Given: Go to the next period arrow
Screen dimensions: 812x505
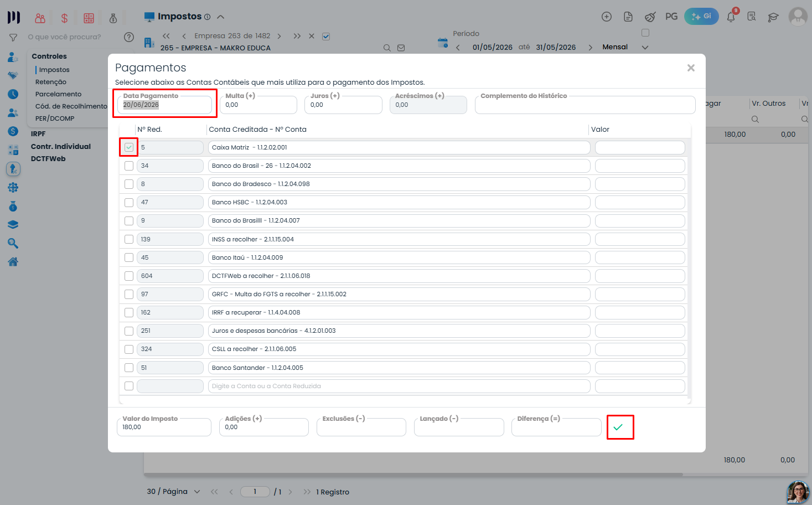Looking at the screenshot, I should point(590,47).
